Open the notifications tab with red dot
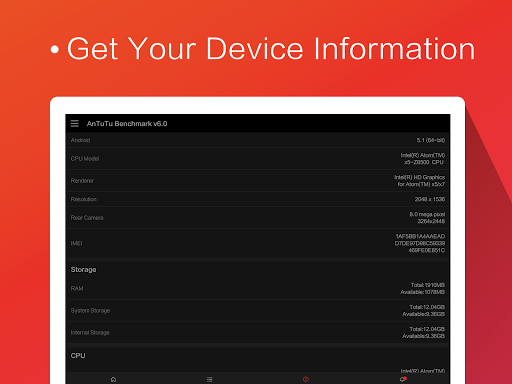The image size is (512, 384). click(403, 379)
